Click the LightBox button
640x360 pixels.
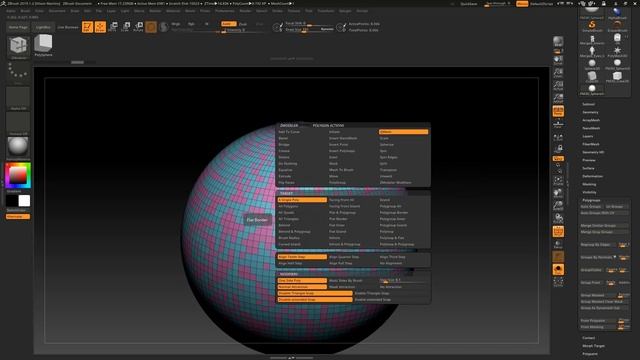click(x=43, y=27)
